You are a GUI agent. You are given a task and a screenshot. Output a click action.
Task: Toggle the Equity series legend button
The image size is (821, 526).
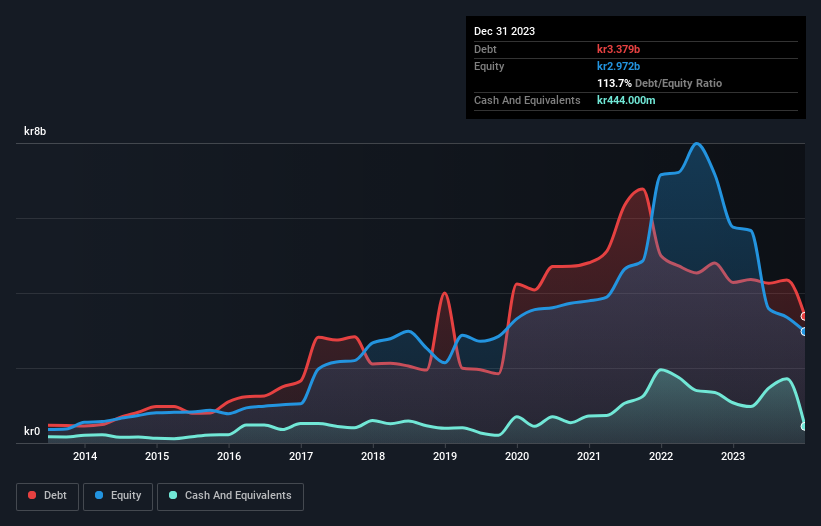[x=118, y=496]
